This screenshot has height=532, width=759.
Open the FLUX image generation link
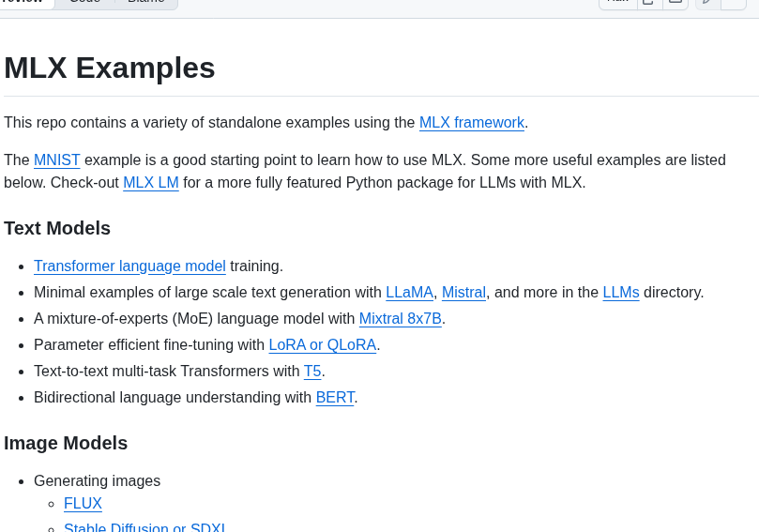[83, 504]
